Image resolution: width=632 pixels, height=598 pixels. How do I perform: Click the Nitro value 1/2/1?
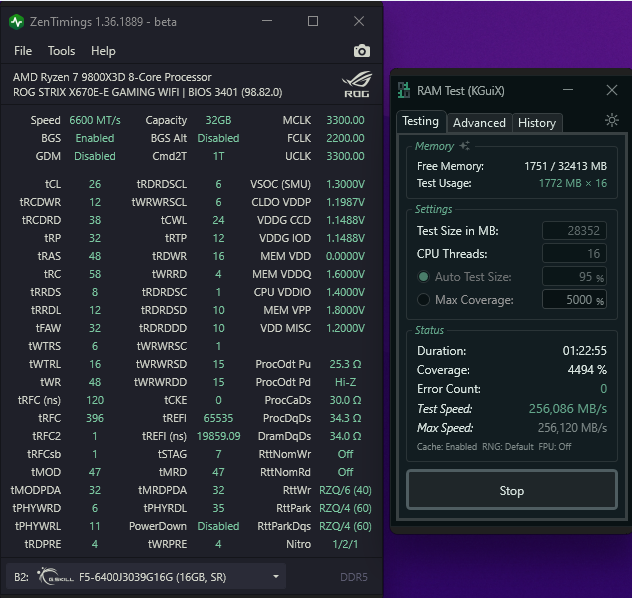(x=345, y=544)
